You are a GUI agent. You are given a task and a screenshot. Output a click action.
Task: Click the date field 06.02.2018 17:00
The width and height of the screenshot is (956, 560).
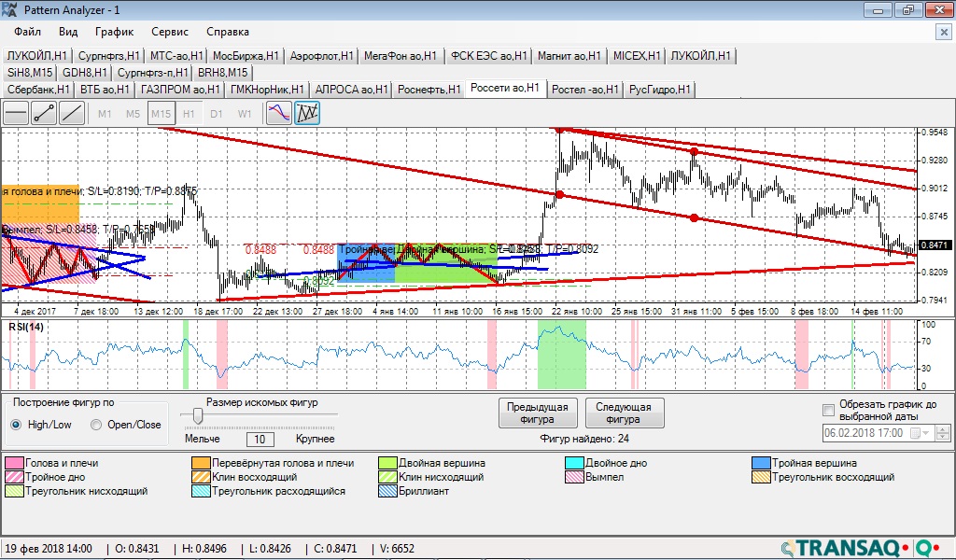point(864,433)
